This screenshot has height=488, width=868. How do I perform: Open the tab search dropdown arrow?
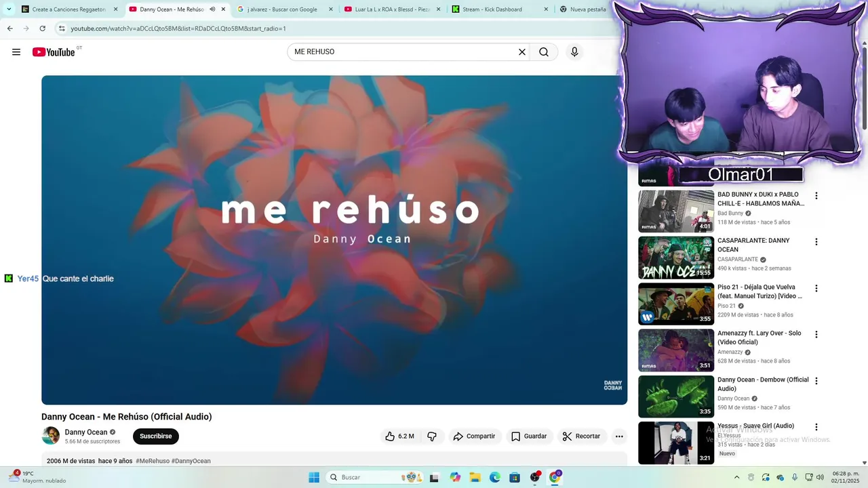coord(9,9)
